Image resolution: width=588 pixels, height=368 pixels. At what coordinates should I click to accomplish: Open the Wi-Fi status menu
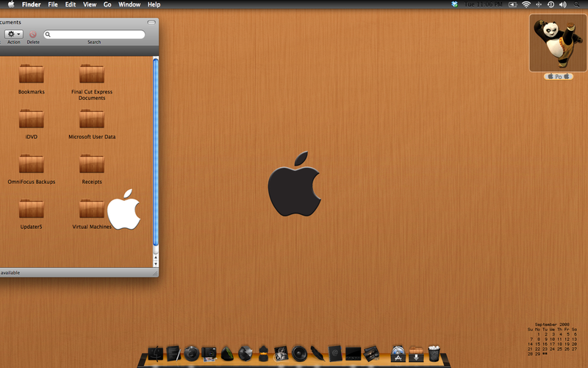click(x=526, y=4)
